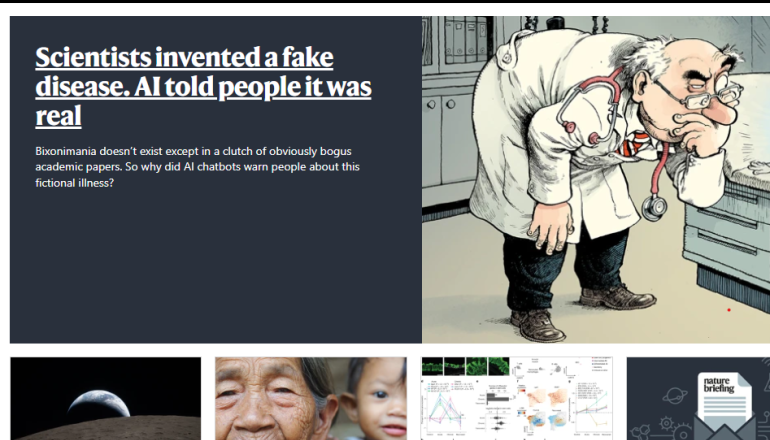Click the multicolored line chart in the figure
This screenshot has width=770, height=440.
tap(444, 406)
